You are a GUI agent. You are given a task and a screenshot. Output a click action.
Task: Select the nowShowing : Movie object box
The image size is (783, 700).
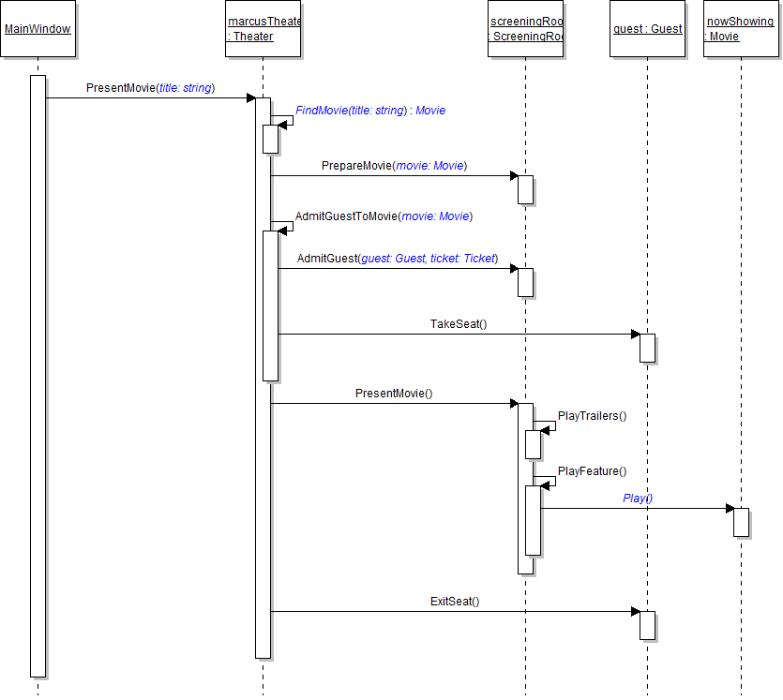pyautogui.click(x=740, y=29)
